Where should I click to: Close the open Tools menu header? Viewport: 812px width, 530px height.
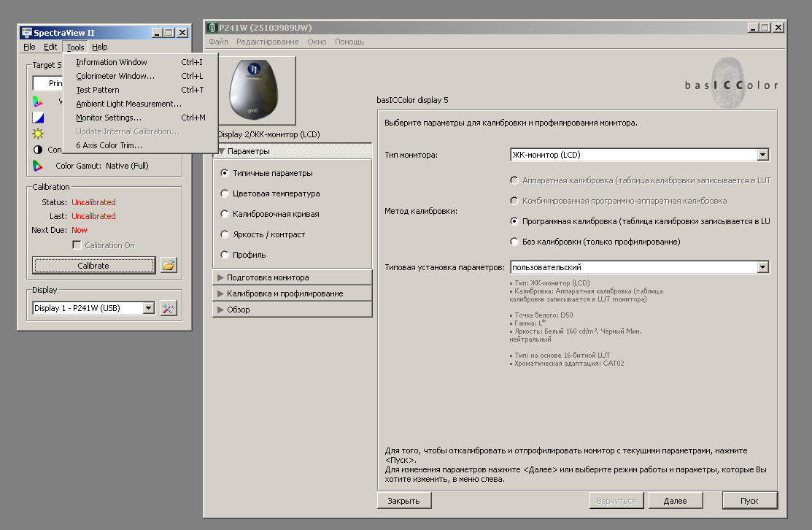75,47
